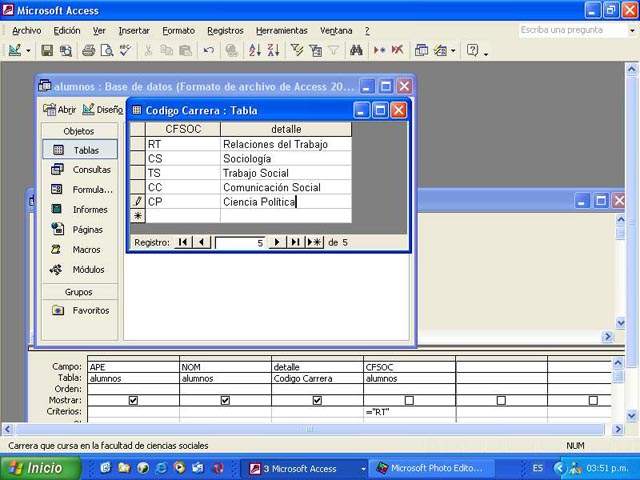Enable Mostrar checkbox for CFSOC column
Viewport: 640px width, 480px height.
pyautogui.click(x=409, y=400)
